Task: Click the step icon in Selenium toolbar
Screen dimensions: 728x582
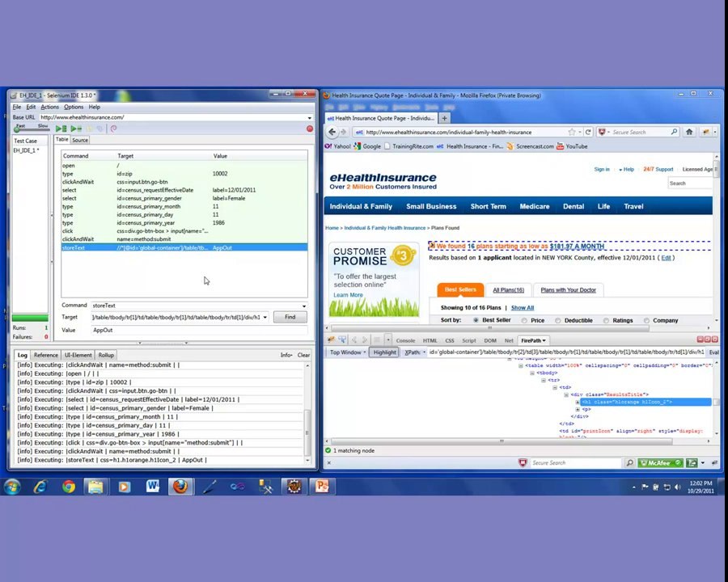Action: (x=99, y=129)
